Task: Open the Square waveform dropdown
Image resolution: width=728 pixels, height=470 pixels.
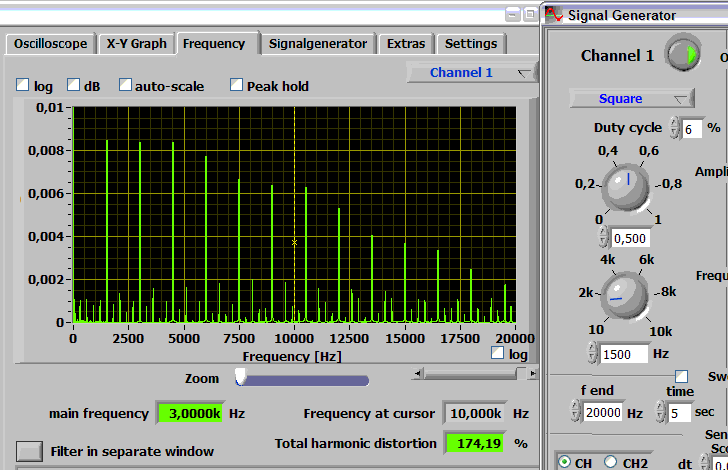Action: coord(631,98)
